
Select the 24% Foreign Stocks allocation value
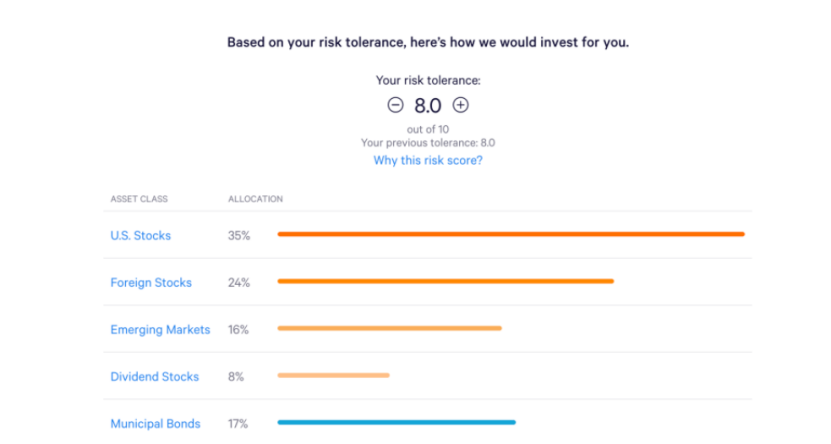tap(239, 282)
